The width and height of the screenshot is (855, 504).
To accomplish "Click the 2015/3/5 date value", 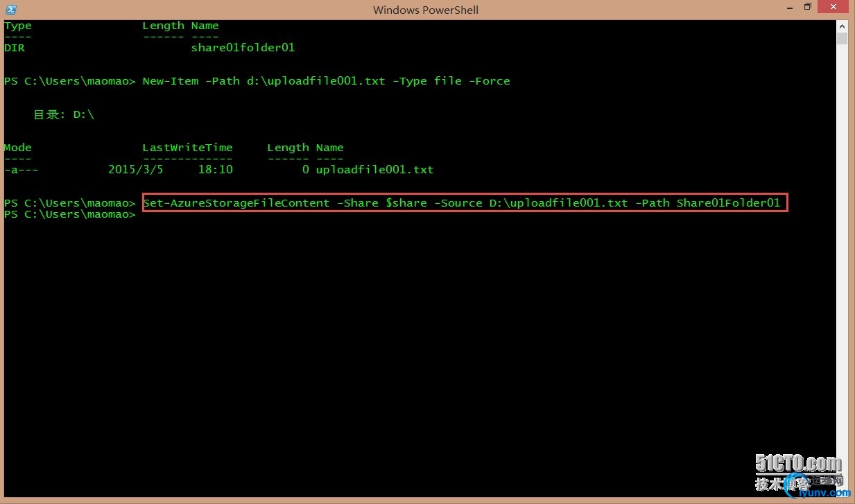I will click(x=135, y=170).
